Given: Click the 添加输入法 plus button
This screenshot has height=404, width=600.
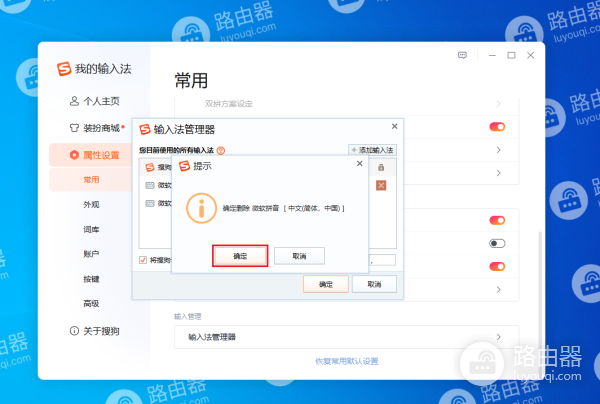Looking at the screenshot, I should pyautogui.click(x=372, y=150).
